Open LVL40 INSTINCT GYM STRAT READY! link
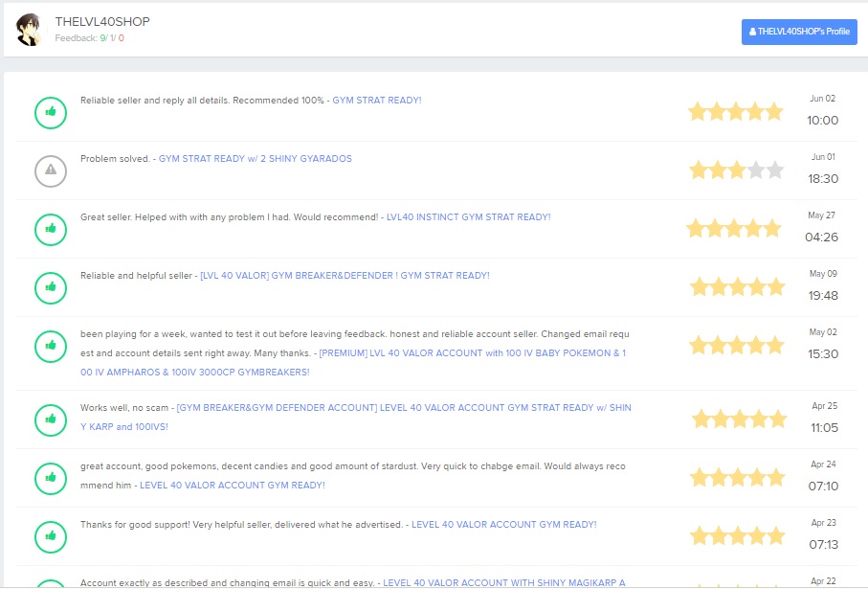 tap(468, 217)
